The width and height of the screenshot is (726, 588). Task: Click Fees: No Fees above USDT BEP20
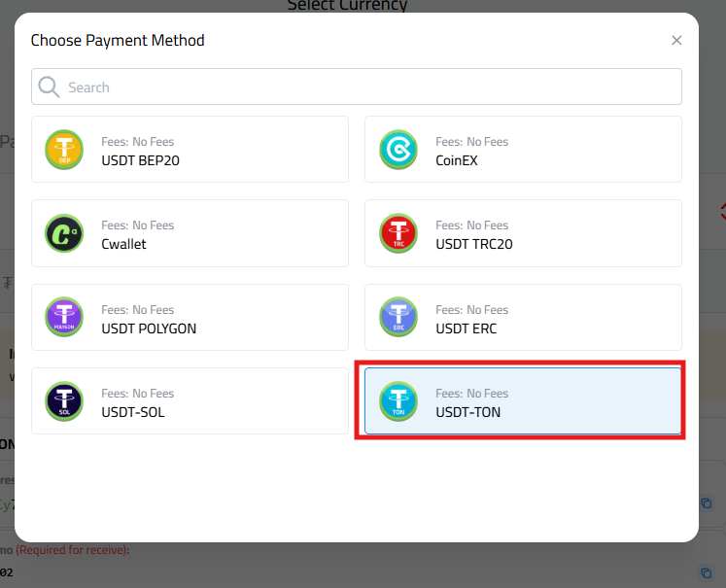[x=137, y=142]
